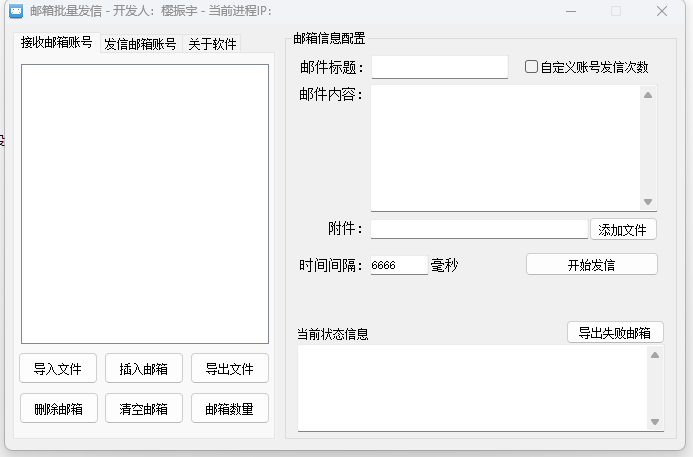The image size is (693, 457).
Task: Start sending with 开始发信 button
Action: (591, 265)
